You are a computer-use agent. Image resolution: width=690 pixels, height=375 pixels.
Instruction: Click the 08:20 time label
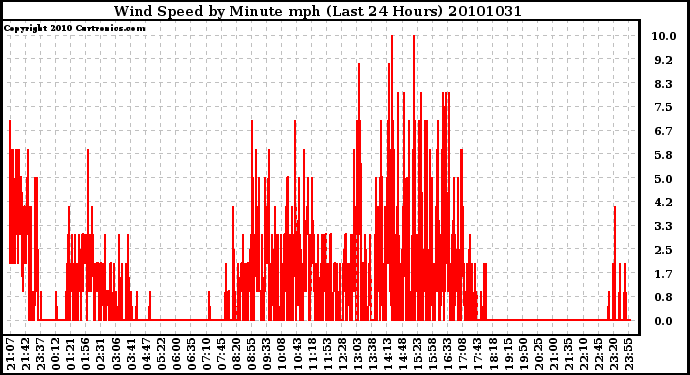(236, 355)
